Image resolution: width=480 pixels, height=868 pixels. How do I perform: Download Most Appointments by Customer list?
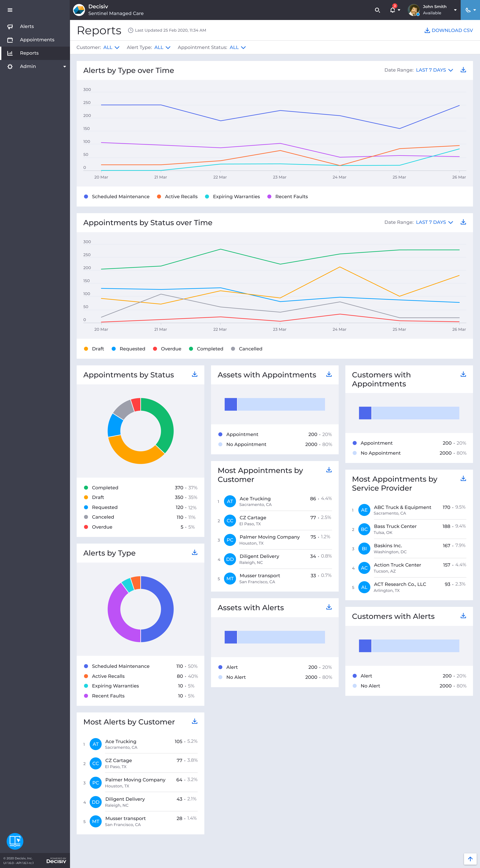point(329,470)
